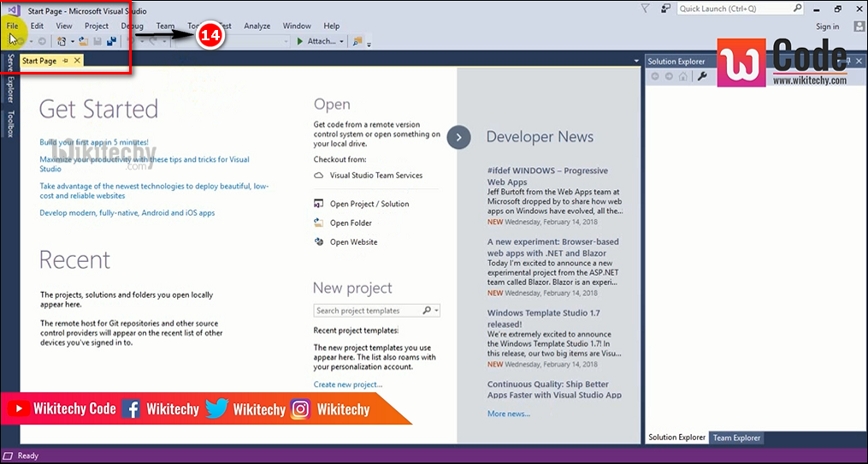This screenshot has width=868, height=464.
Task: Click the notifications flag icon
Action: pos(646,9)
